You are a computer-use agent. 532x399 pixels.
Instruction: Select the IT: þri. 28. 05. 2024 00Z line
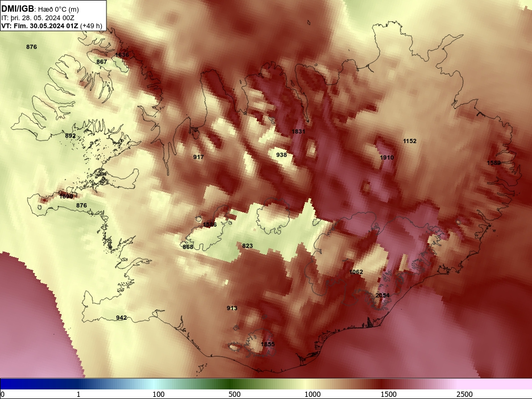(x=38, y=18)
